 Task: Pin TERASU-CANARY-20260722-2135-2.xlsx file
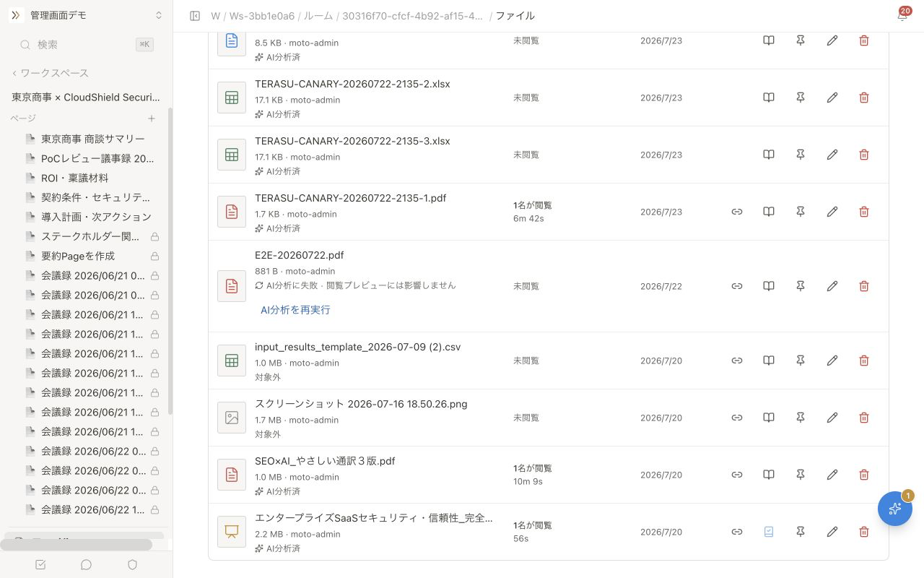tap(801, 98)
